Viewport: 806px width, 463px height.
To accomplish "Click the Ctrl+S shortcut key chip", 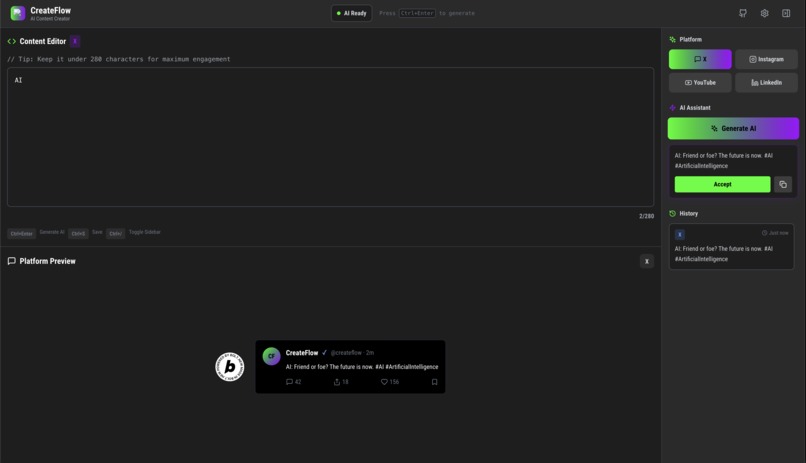I will [x=78, y=234].
